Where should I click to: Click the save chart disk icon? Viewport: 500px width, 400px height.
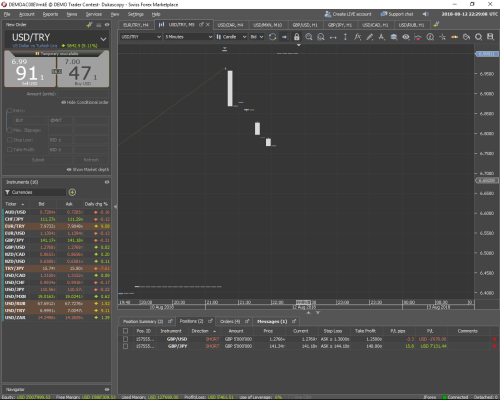tap(490, 37)
